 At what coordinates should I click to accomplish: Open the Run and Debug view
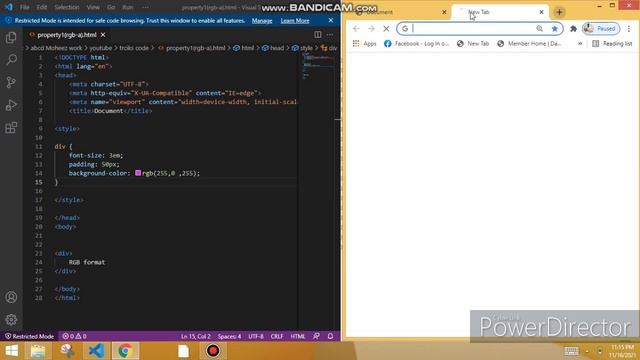pyautogui.click(x=11, y=105)
